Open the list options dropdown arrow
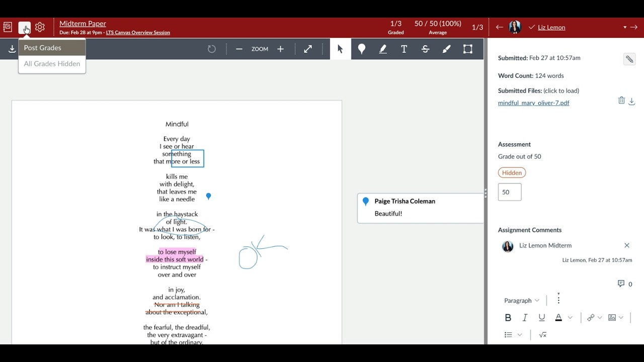The height and width of the screenshot is (362, 644). (x=520, y=335)
